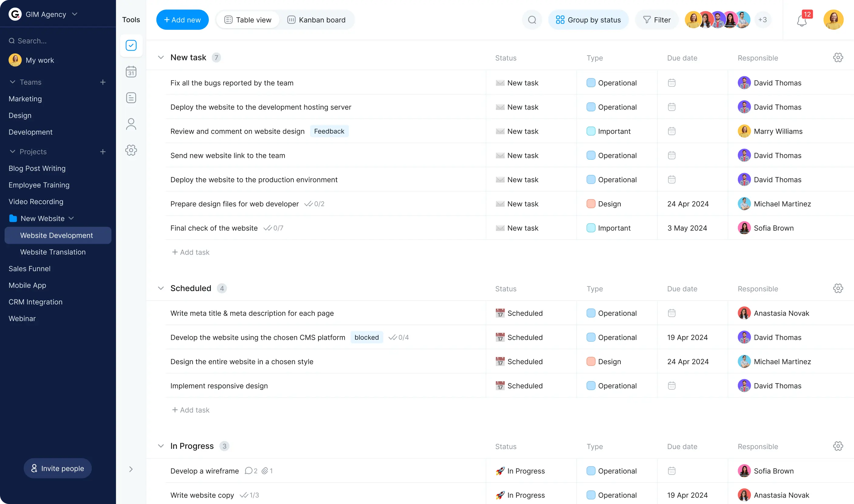Screen dimensions: 854x504
Task: Open the Webinar project
Action: coord(22,318)
